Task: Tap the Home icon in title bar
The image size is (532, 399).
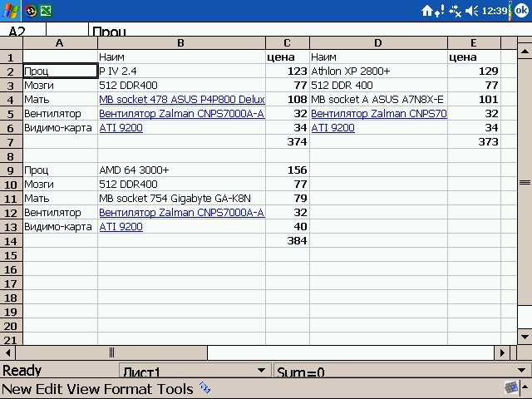Action: (x=426, y=11)
